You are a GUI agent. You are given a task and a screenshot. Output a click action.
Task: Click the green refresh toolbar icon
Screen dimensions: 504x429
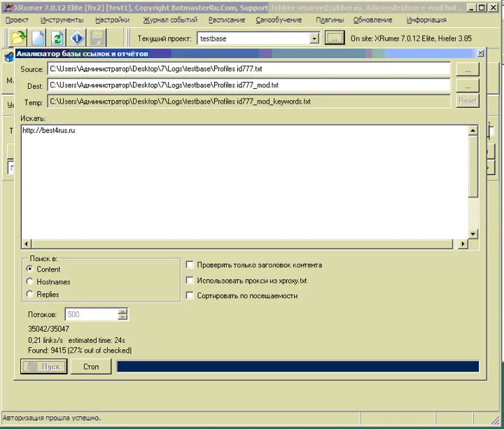pos(57,38)
